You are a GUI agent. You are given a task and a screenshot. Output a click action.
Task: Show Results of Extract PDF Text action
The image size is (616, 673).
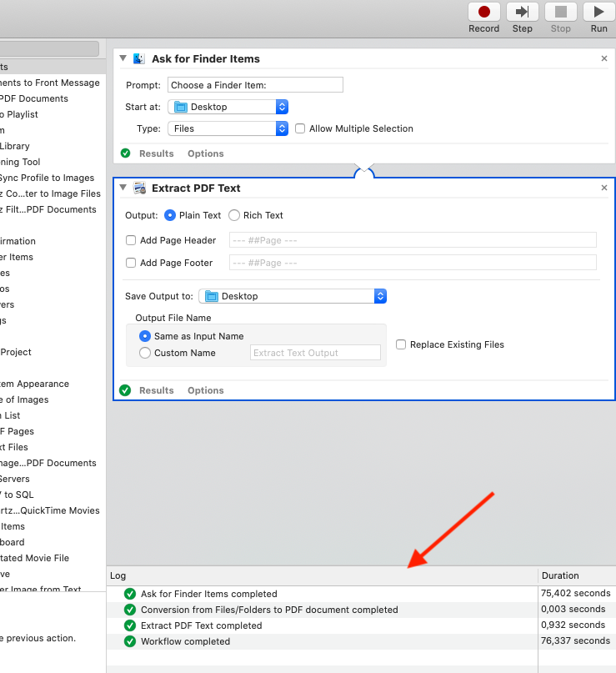[156, 390]
